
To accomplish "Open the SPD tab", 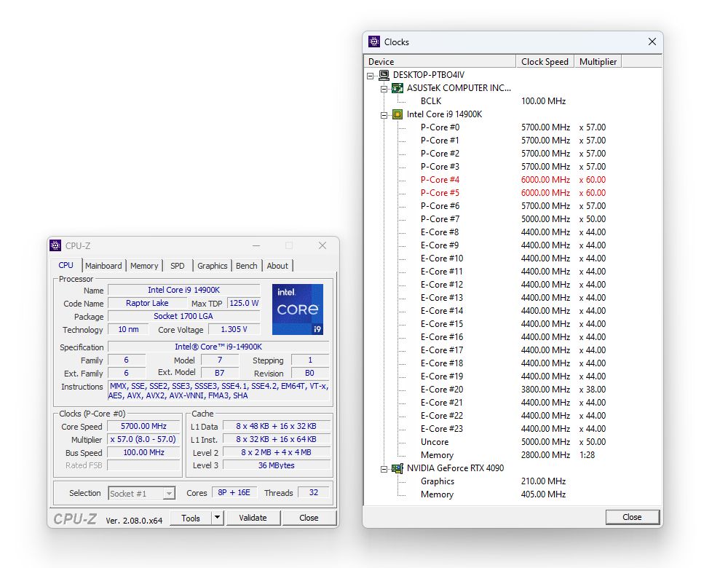I will pyautogui.click(x=178, y=266).
